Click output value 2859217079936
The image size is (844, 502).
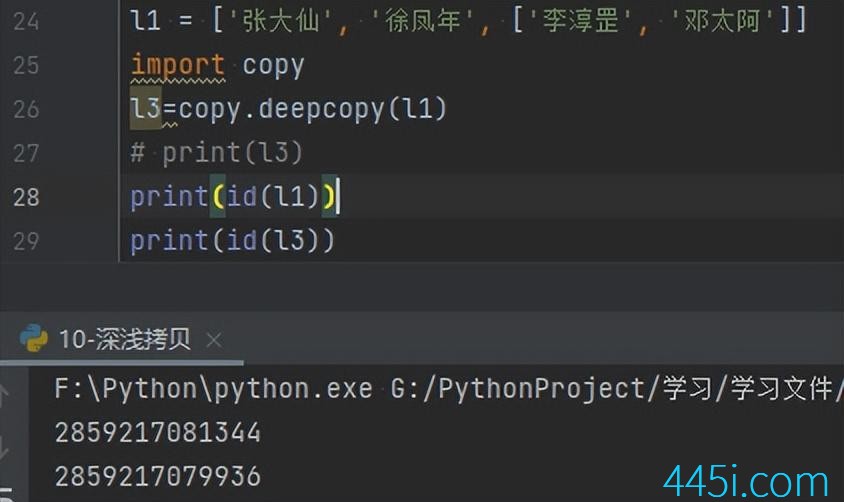[158, 477]
